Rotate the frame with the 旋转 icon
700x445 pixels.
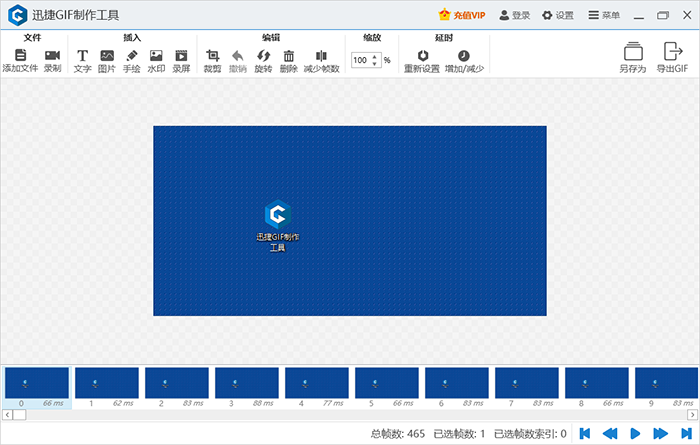(263, 57)
